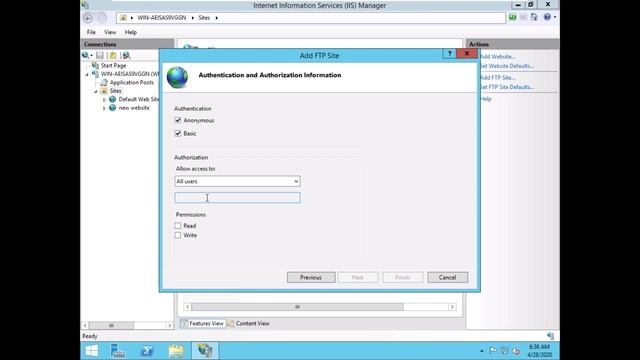Click the Forward navigation arrow
The width and height of the screenshot is (640, 360).
click(x=102, y=18)
